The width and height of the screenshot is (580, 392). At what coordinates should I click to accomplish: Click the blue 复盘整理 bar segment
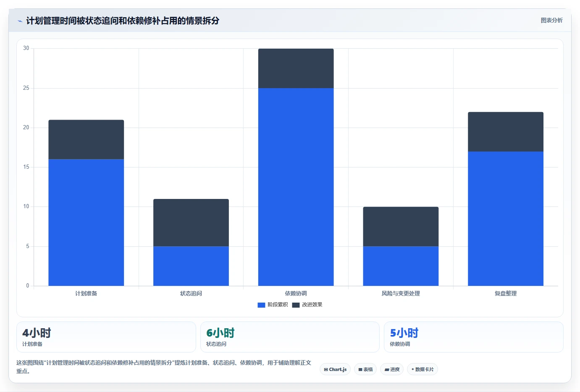[506, 219]
